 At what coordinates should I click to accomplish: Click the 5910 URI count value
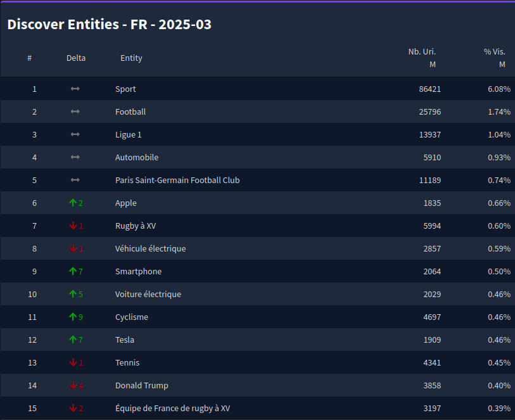coord(432,158)
